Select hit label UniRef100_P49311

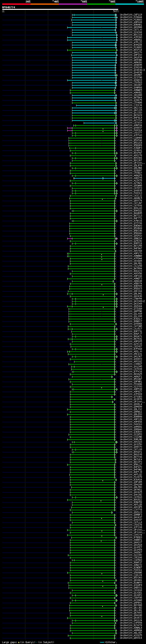[131, 570]
